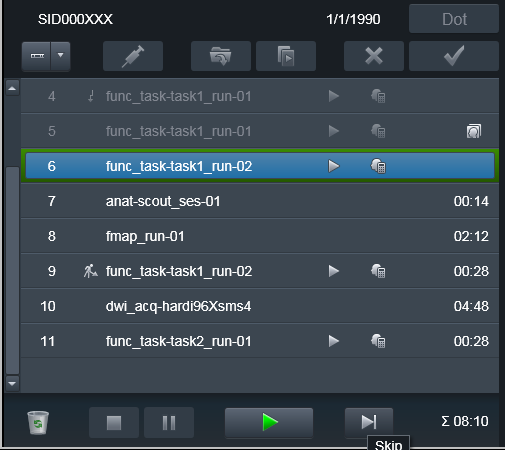This screenshot has width=505, height=450.
Task: Click play arrow icon in row 5
Action: point(334,131)
